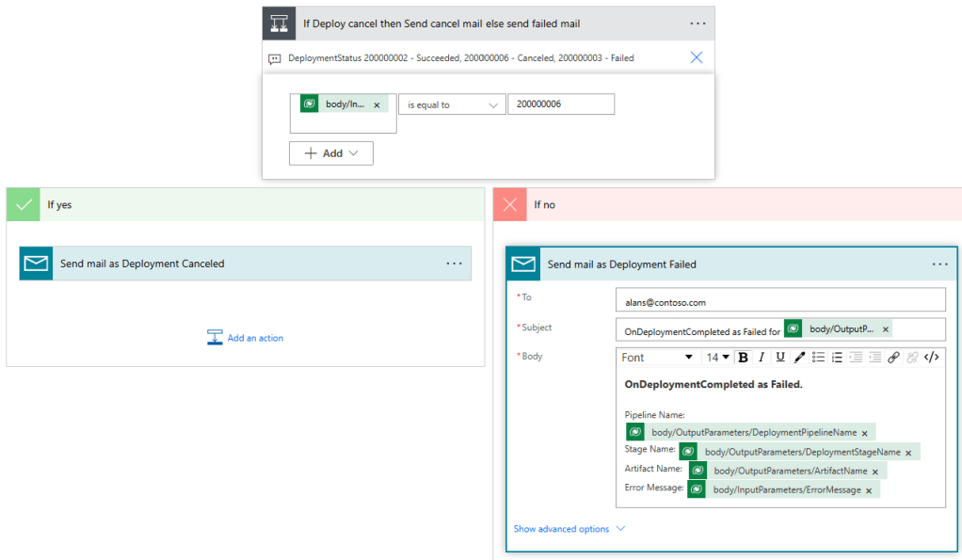Open the condition card's ellipsis menu

pyautogui.click(x=697, y=23)
